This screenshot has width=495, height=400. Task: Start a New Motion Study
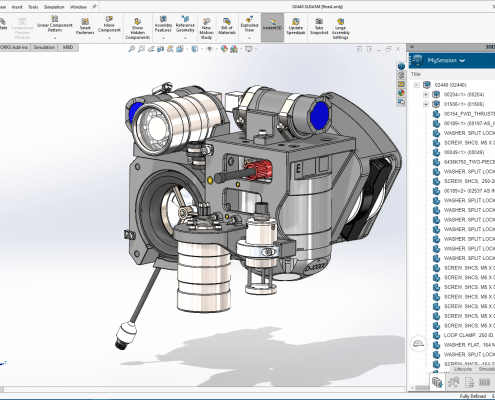[x=206, y=29]
